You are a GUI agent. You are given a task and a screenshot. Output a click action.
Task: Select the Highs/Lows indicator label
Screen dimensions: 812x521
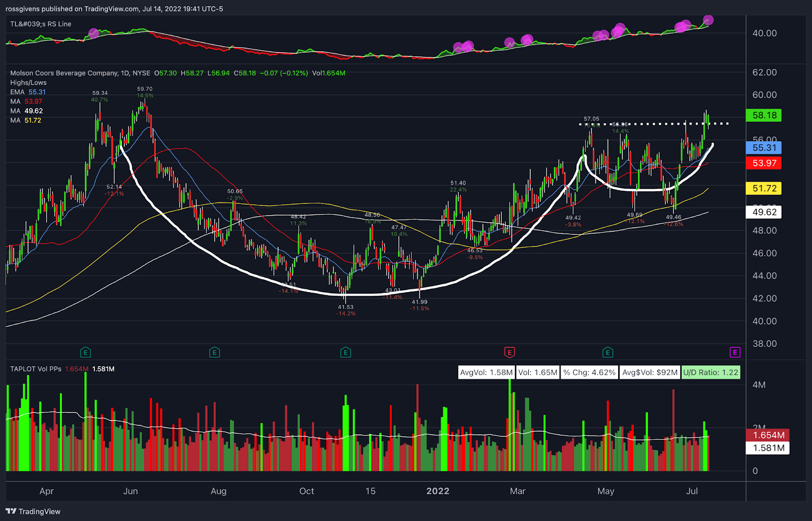tap(28, 83)
